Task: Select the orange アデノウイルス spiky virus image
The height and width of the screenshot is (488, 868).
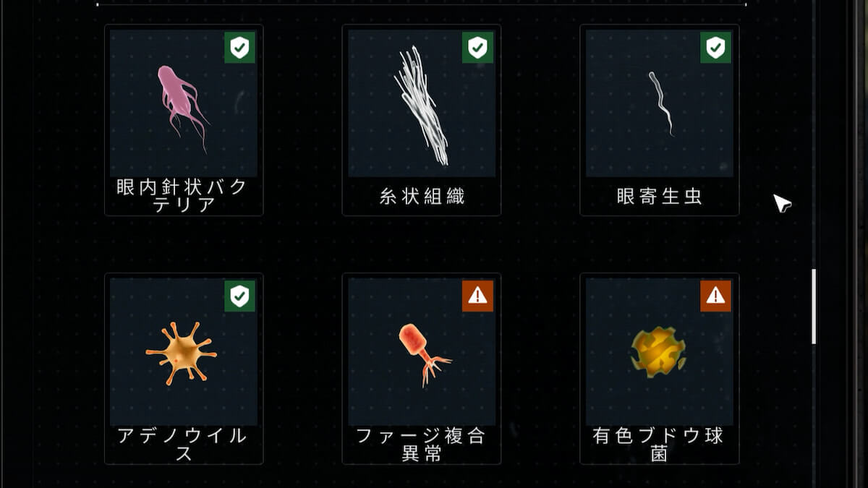Action: pos(183,352)
